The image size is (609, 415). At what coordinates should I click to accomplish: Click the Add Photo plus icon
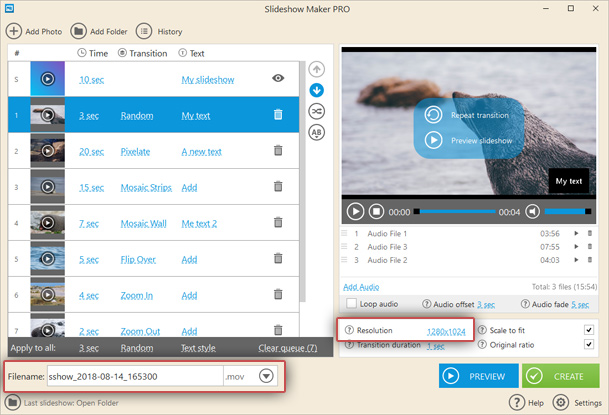(x=14, y=31)
